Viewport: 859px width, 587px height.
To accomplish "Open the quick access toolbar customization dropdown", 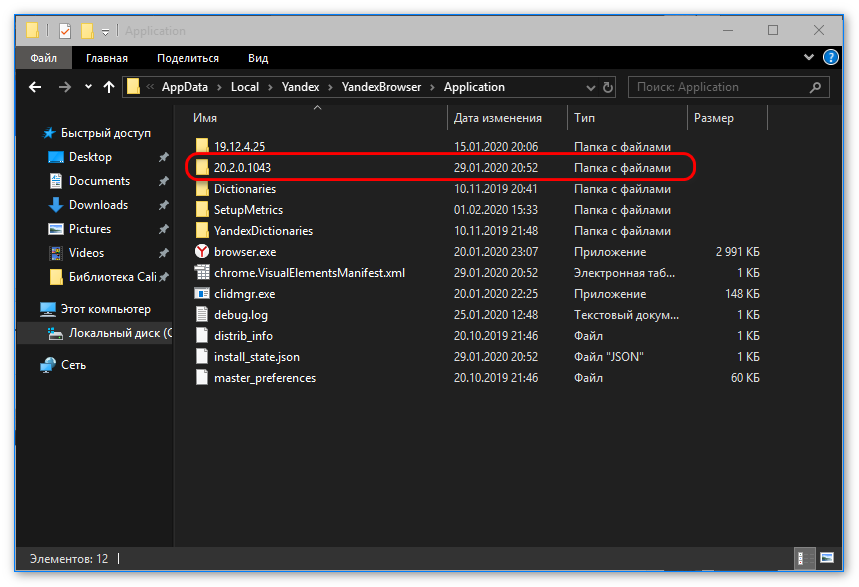I will [106, 32].
